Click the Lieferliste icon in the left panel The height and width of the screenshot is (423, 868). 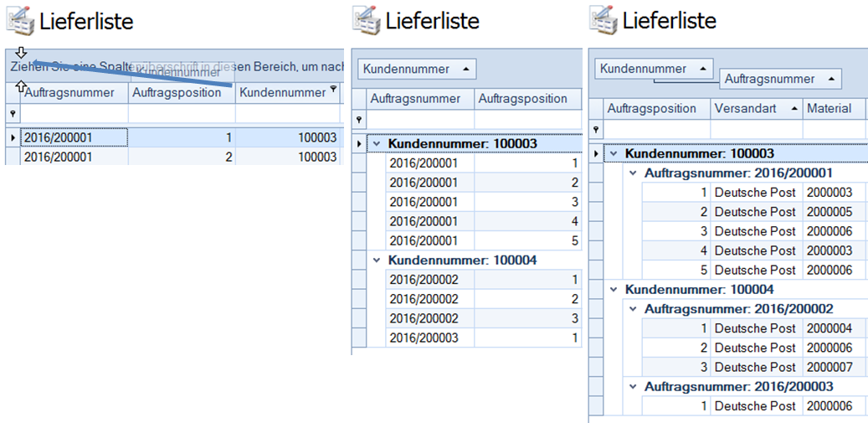pos(20,20)
